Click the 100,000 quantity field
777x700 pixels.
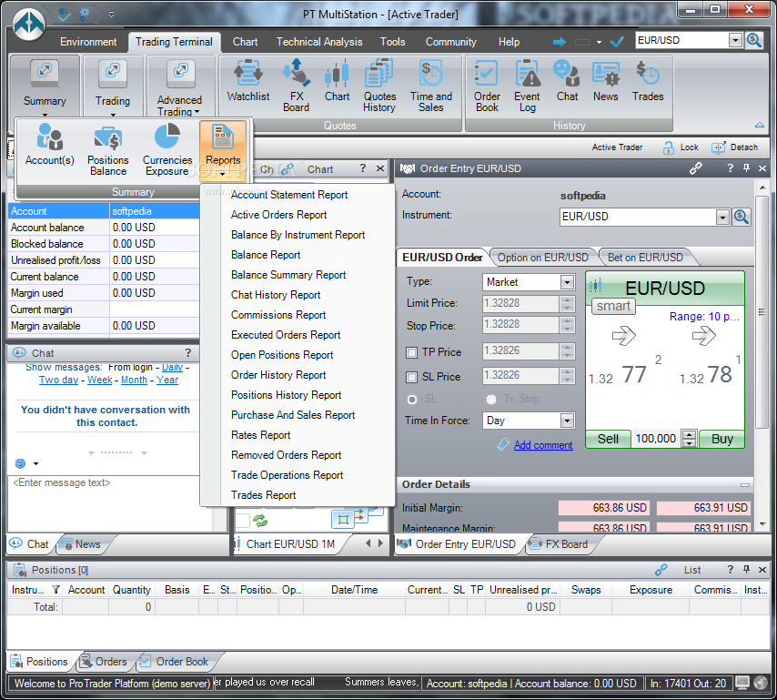656,439
